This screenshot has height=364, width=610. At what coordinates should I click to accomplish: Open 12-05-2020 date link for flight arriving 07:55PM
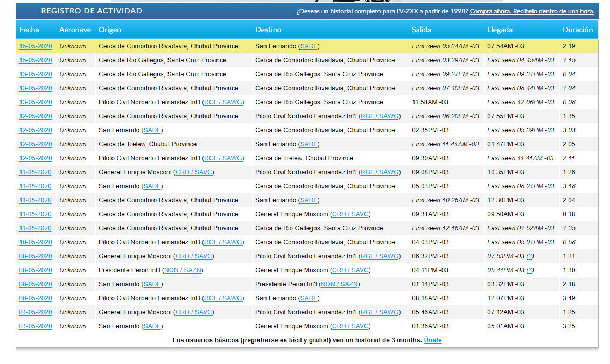pyautogui.click(x=36, y=116)
